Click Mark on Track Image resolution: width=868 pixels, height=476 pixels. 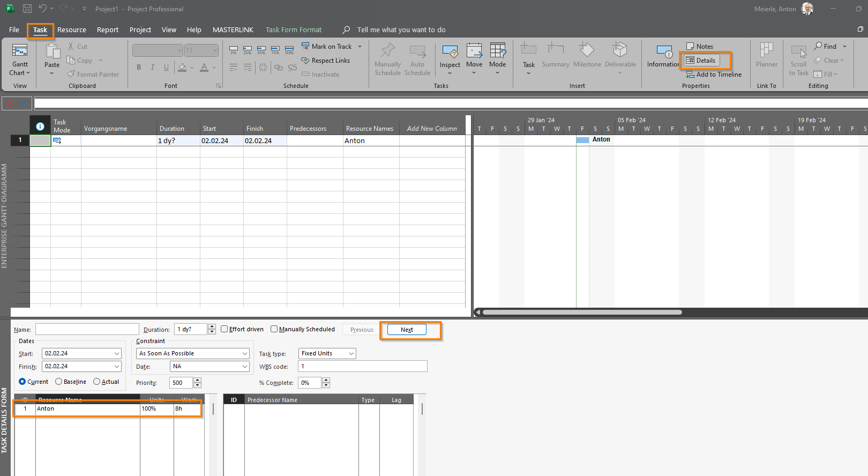(x=327, y=47)
